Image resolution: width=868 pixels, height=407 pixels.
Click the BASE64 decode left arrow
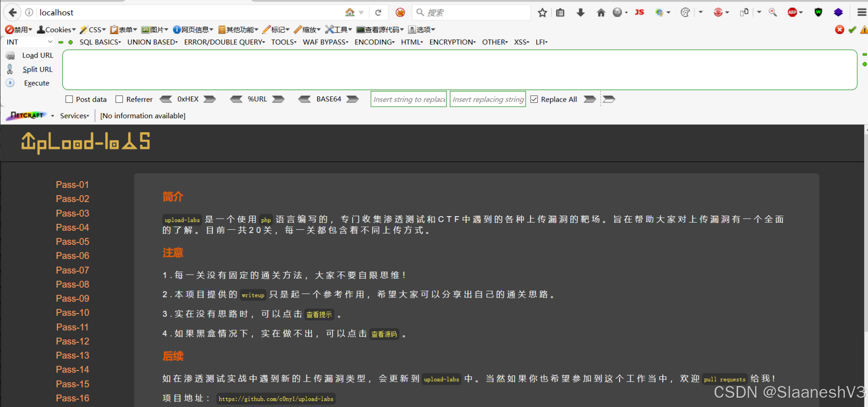[x=304, y=99]
